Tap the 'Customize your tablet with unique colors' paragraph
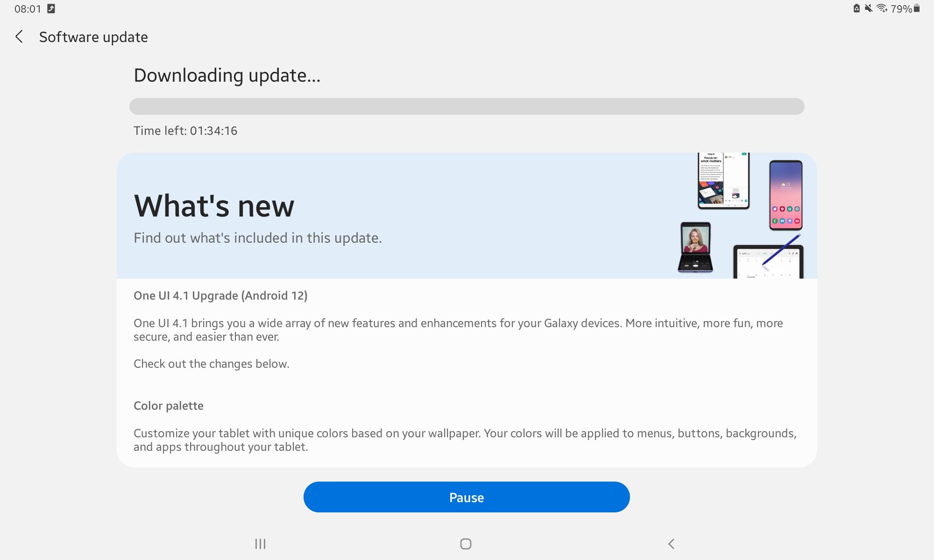The height and width of the screenshot is (560, 934). [x=465, y=440]
